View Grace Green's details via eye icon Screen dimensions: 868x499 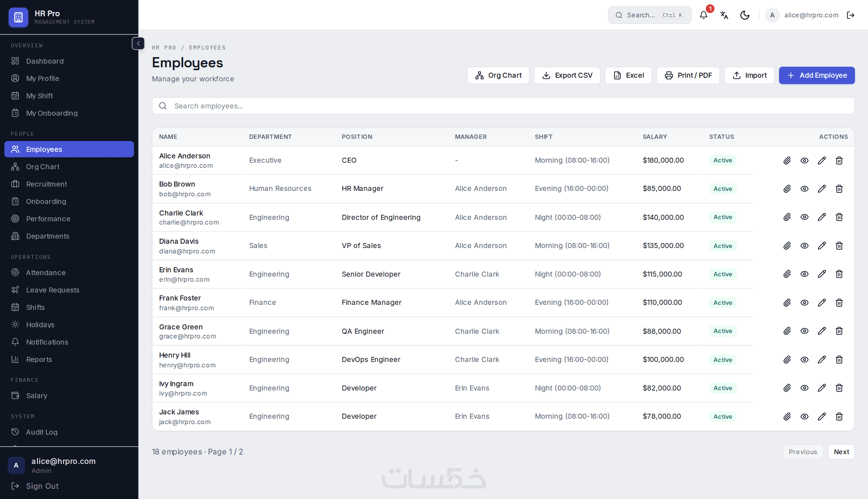tap(804, 331)
